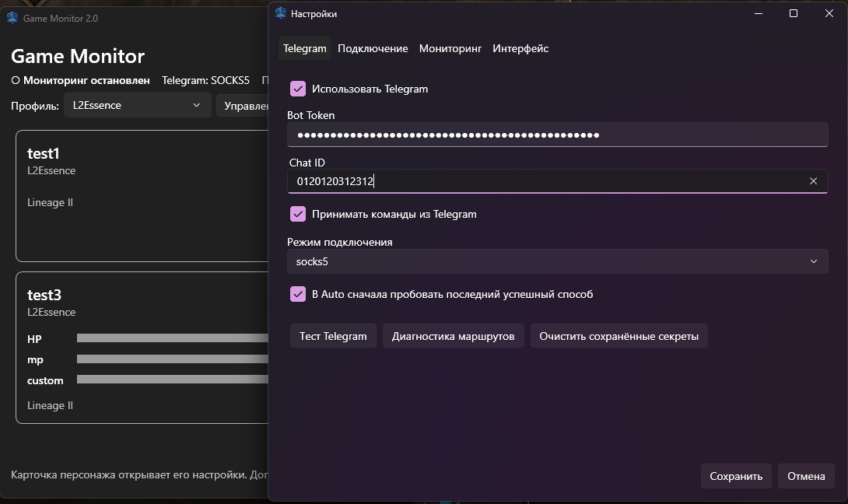This screenshot has width=848, height=504.
Task: Click the Bot Token label
Action: point(311,115)
